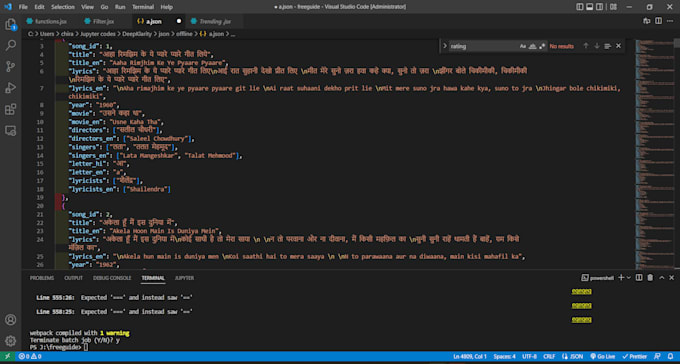Screen dimensions: 680x364
Task: Open the Extensions view
Action: pyautogui.click(x=10, y=109)
